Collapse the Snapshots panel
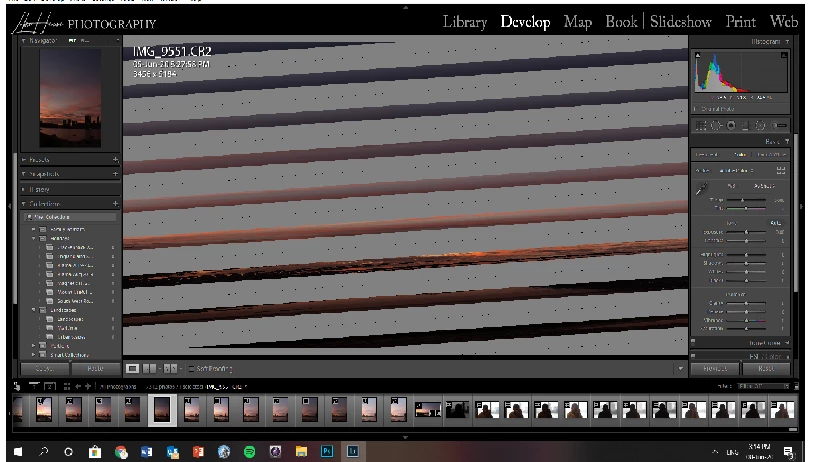 (x=24, y=174)
